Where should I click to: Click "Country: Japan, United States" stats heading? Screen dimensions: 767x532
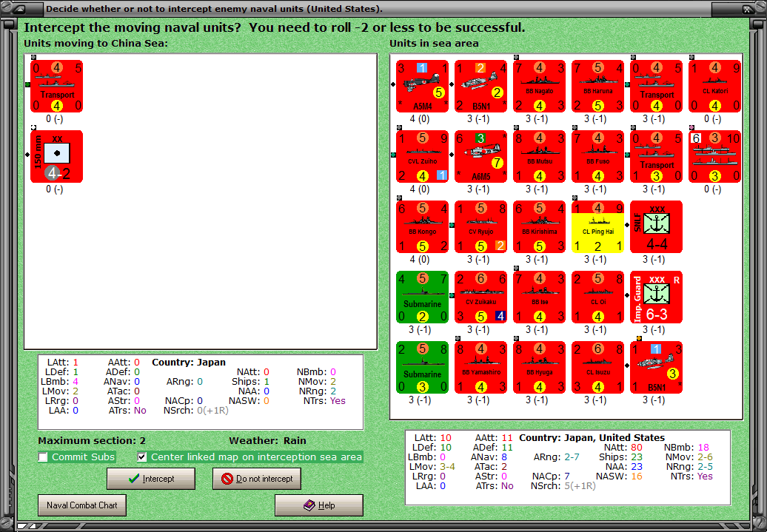pos(592,437)
